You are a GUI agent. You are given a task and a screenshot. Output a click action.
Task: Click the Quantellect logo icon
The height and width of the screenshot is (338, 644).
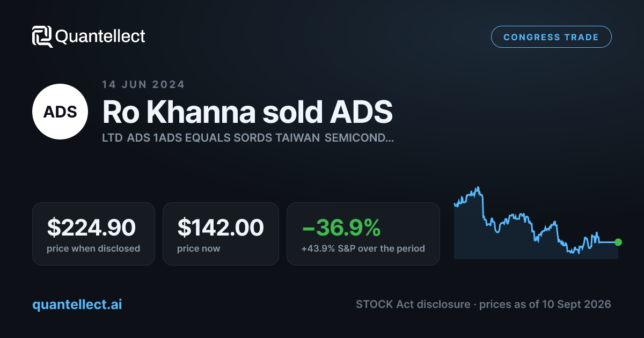tap(42, 36)
